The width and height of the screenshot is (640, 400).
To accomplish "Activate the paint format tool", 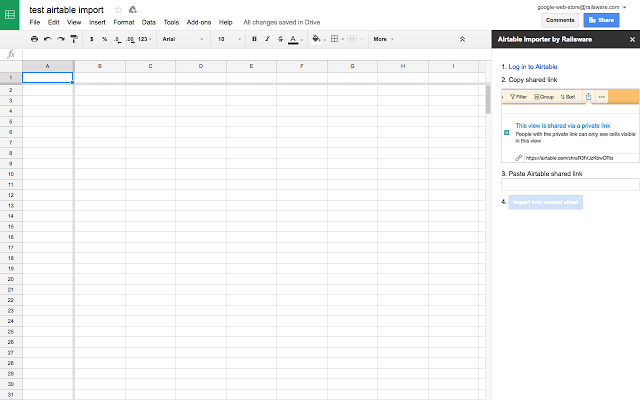I will click(x=74, y=39).
